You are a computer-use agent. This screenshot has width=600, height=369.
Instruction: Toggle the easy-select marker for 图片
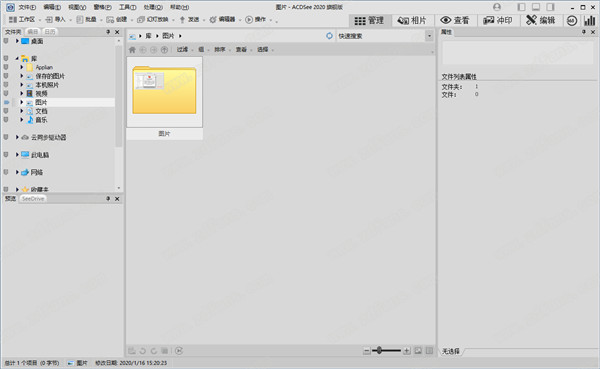point(6,102)
